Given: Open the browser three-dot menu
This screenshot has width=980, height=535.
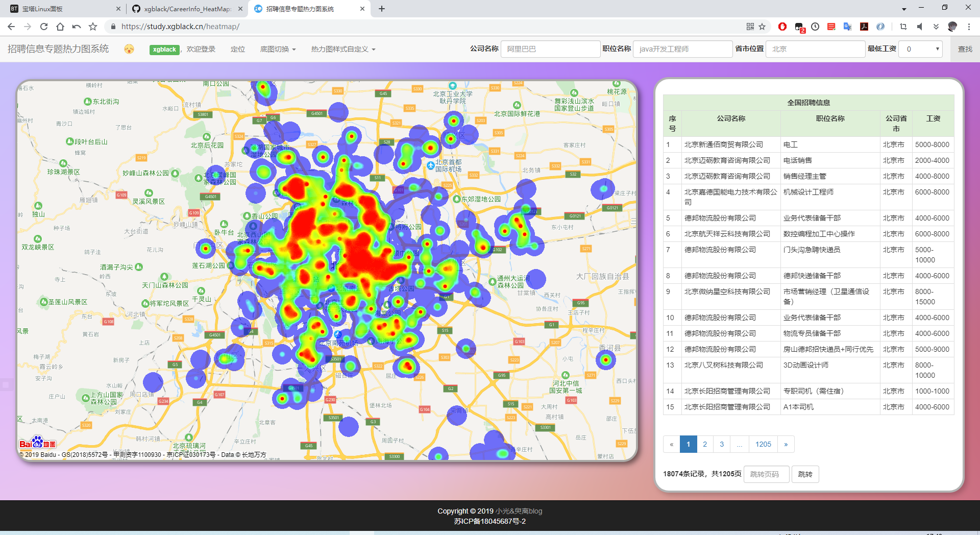Looking at the screenshot, I should [969, 27].
